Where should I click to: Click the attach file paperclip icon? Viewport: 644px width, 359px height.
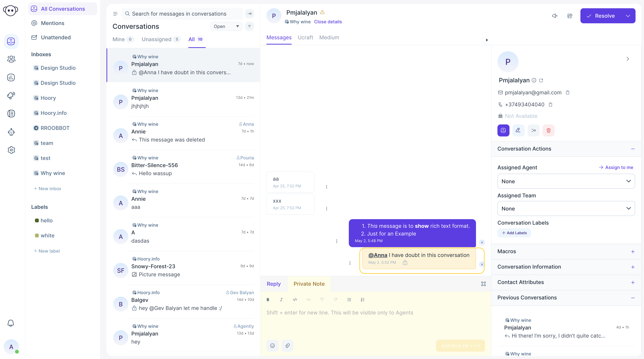tap(287, 345)
